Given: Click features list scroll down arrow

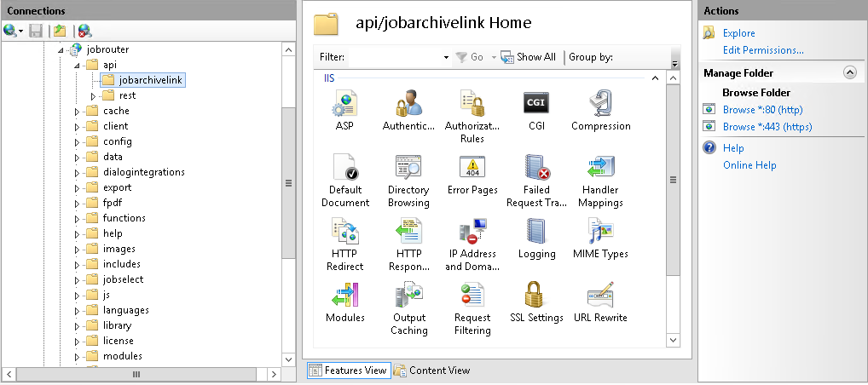Looking at the screenshot, I should (673, 339).
